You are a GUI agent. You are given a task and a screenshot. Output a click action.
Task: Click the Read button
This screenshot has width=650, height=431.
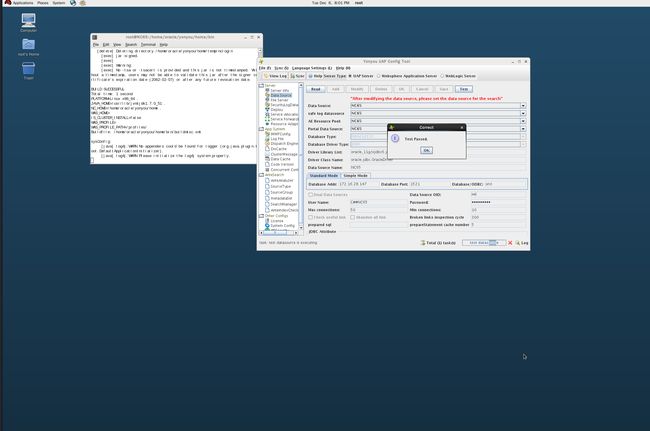click(x=315, y=89)
